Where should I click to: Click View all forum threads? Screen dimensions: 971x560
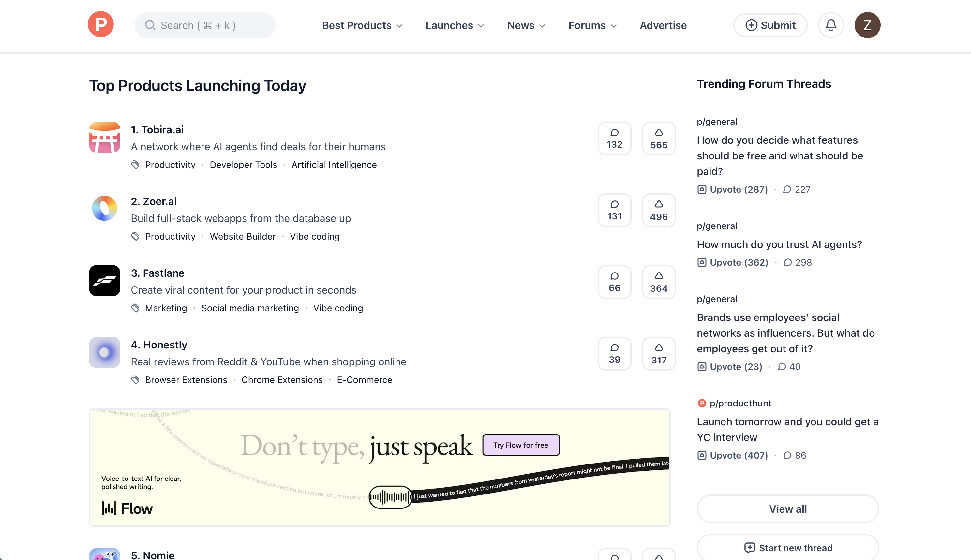click(787, 509)
